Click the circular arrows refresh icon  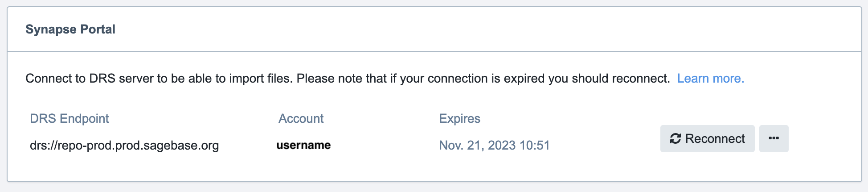675,139
